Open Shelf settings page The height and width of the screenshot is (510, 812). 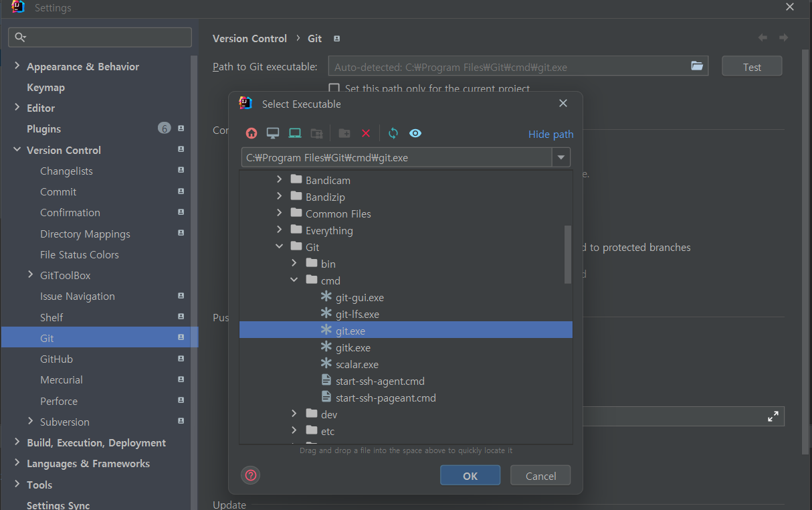click(x=52, y=317)
